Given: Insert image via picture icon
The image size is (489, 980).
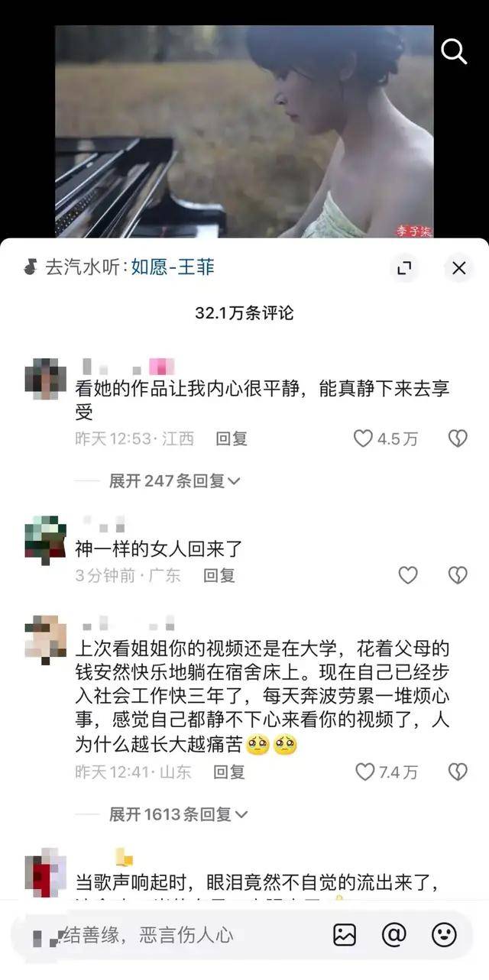Looking at the screenshot, I should 345,935.
